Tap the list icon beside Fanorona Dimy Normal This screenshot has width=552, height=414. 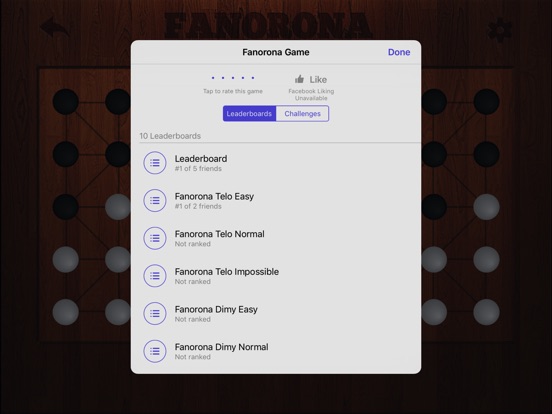[155, 351]
